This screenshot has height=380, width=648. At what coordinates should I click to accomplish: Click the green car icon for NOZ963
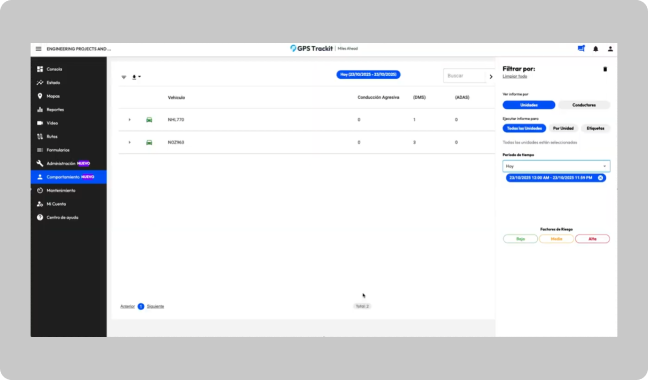[x=149, y=142]
